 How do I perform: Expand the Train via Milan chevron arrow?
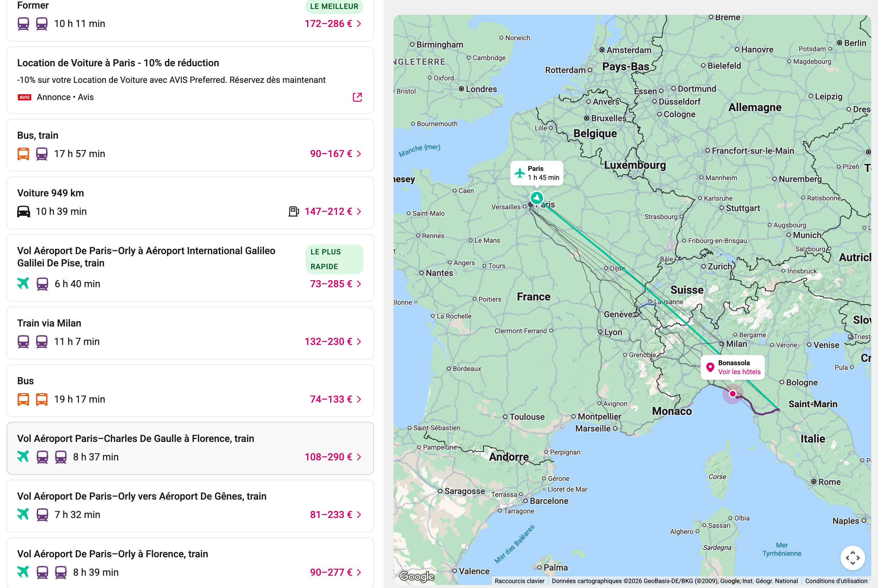coord(359,342)
